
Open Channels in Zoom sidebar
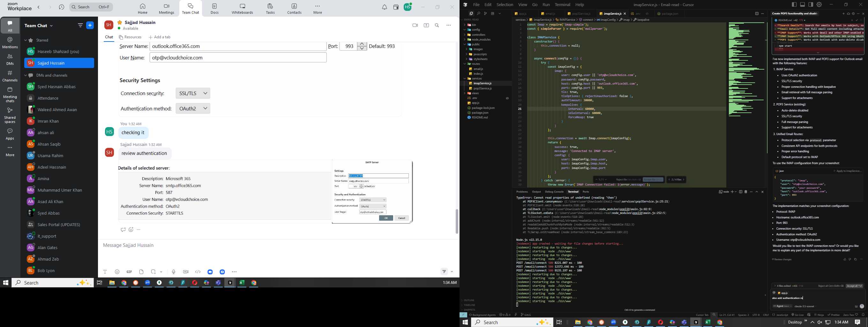[10, 76]
